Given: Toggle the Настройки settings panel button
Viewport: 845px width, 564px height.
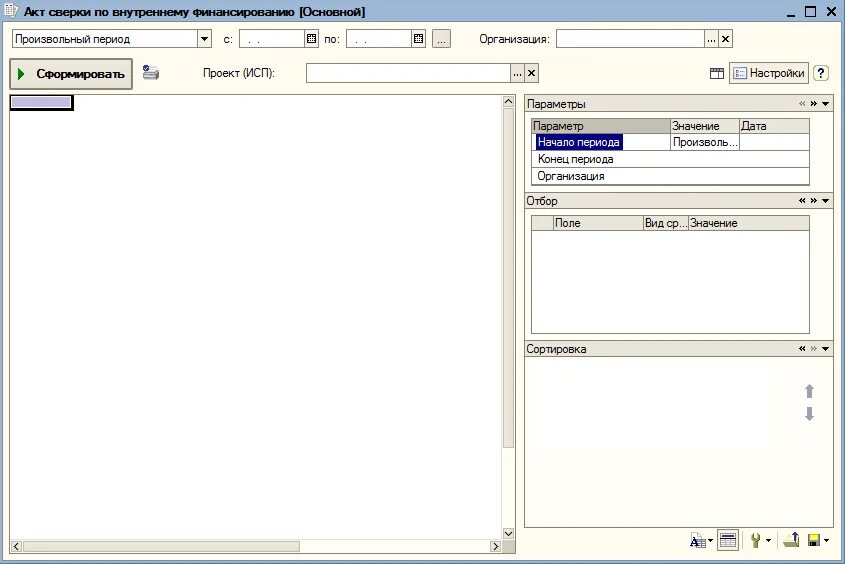Looking at the screenshot, I should tap(769, 73).
